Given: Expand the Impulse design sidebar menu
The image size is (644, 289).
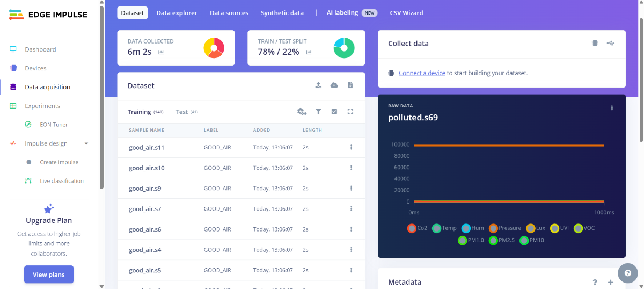Looking at the screenshot, I should tap(86, 143).
